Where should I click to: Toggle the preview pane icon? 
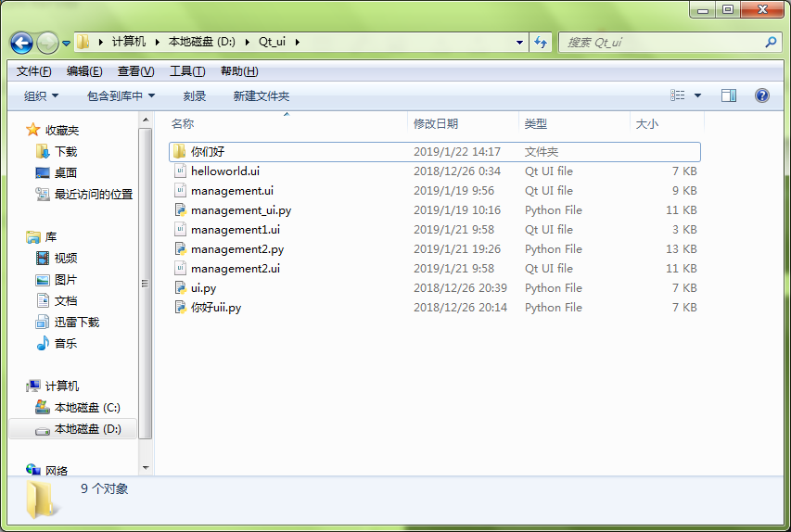pyautogui.click(x=729, y=95)
